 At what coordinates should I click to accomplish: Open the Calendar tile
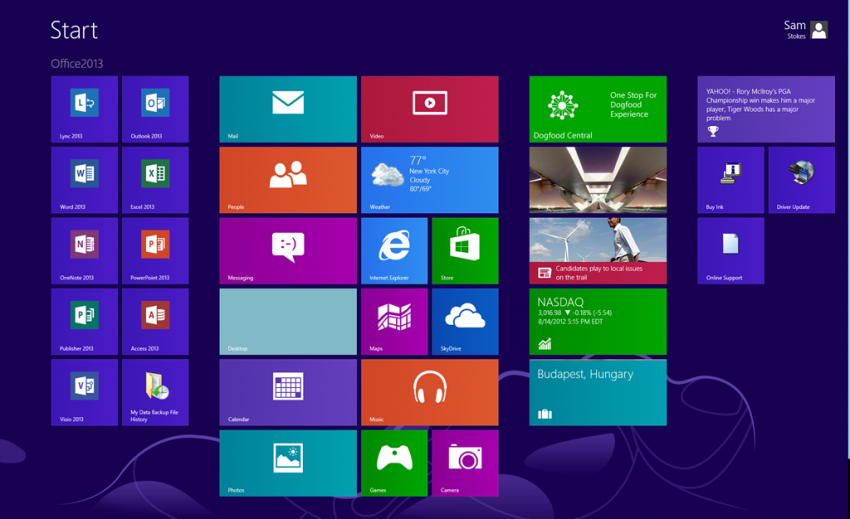(288, 392)
